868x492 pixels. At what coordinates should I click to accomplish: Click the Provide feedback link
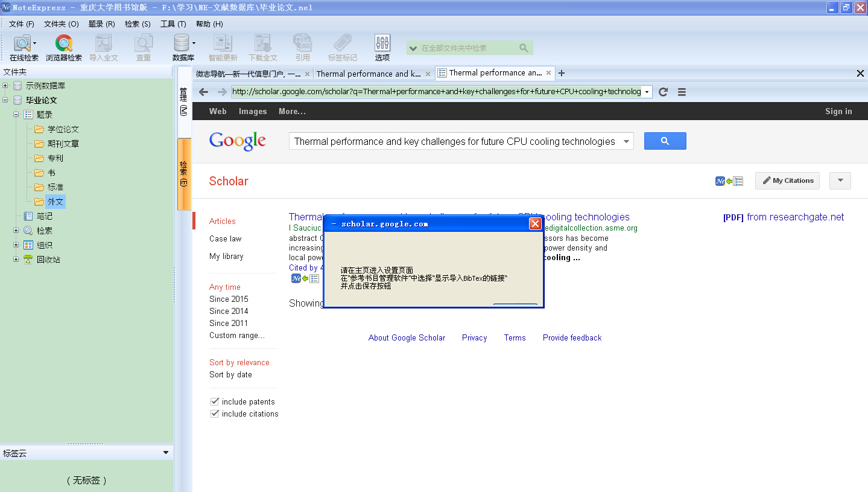[x=572, y=337]
